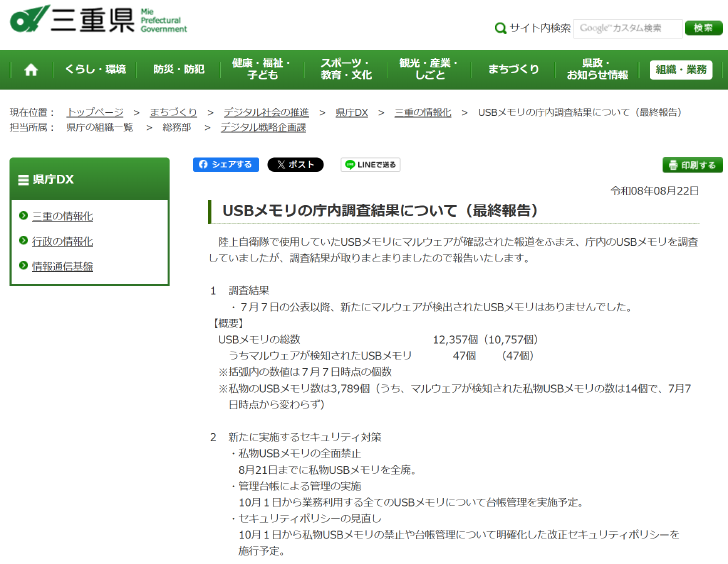The height and width of the screenshot is (564, 728).
Task: Open the sidebar 行政の情報化 link
Action: pyautogui.click(x=62, y=241)
